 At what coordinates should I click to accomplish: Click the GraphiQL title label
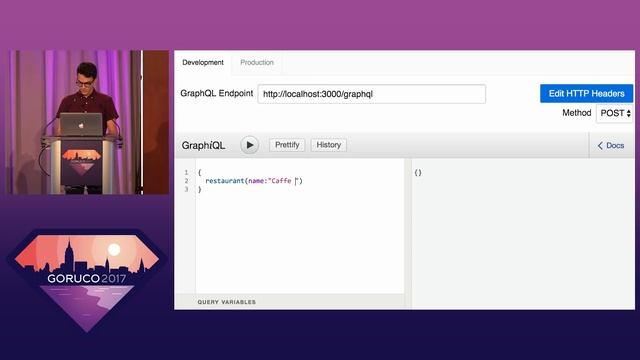(x=203, y=145)
